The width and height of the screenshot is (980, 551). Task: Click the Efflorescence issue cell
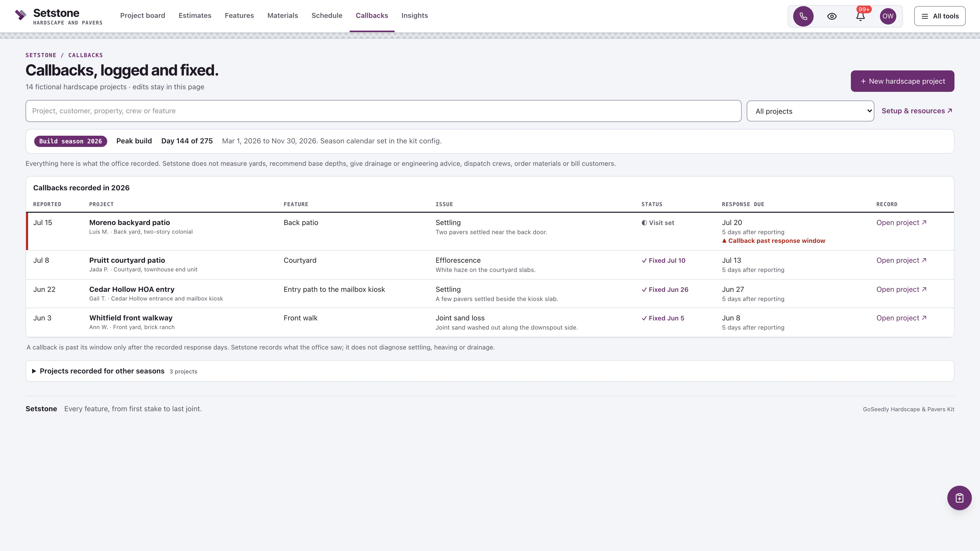458,260
